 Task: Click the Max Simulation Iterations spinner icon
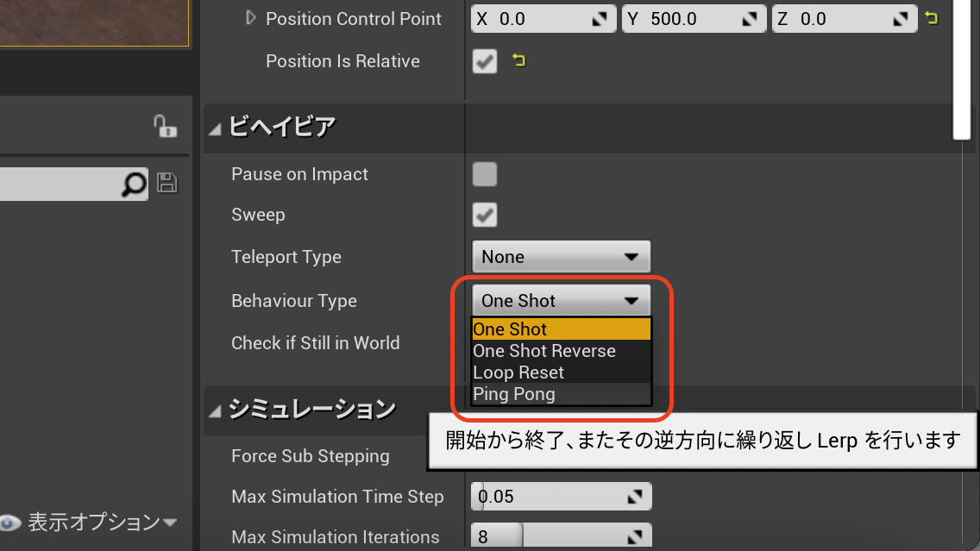coord(635,536)
